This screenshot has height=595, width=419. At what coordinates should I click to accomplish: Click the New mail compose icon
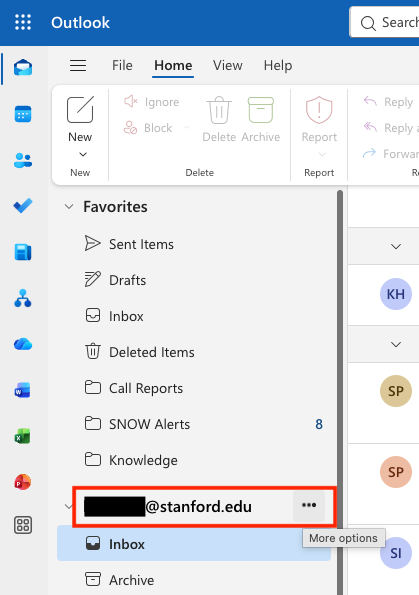80,110
